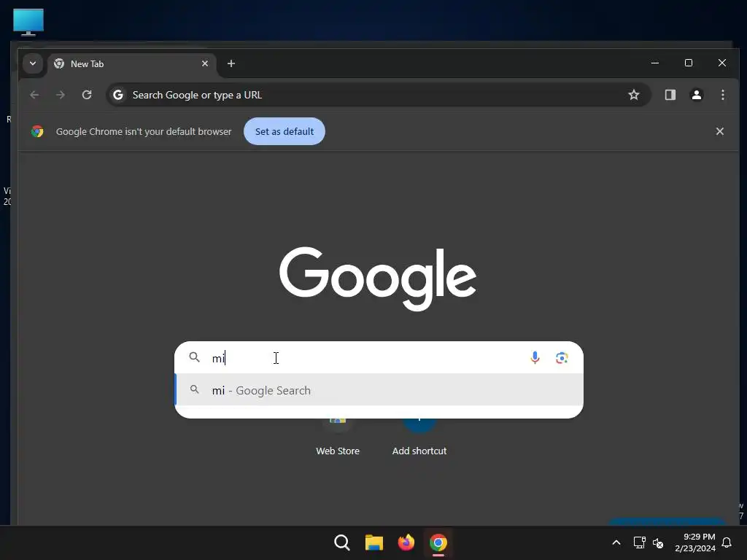Open File Explorer from the taskbar
This screenshot has height=560, width=747.
pos(374,542)
